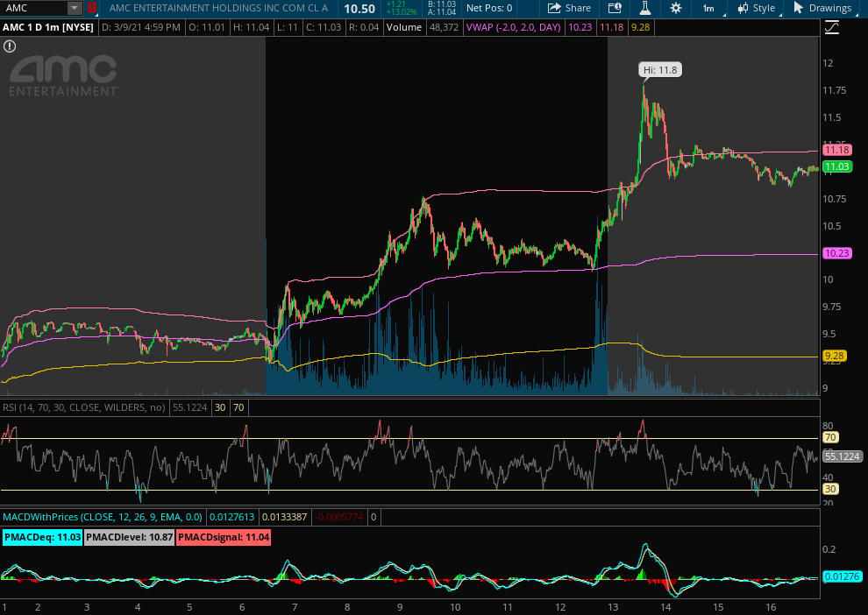
Task: Click the cyan 0.01276 MACD axis tag
Action: pyautogui.click(x=842, y=576)
